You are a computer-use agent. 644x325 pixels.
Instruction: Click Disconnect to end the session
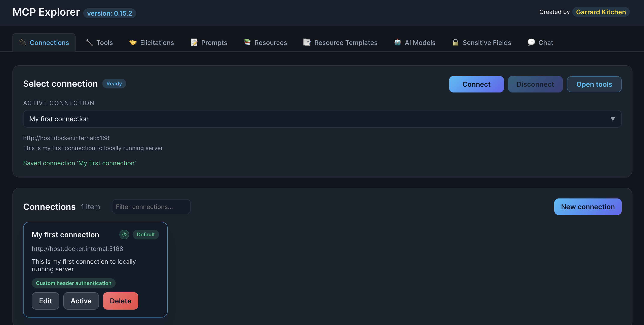click(535, 84)
